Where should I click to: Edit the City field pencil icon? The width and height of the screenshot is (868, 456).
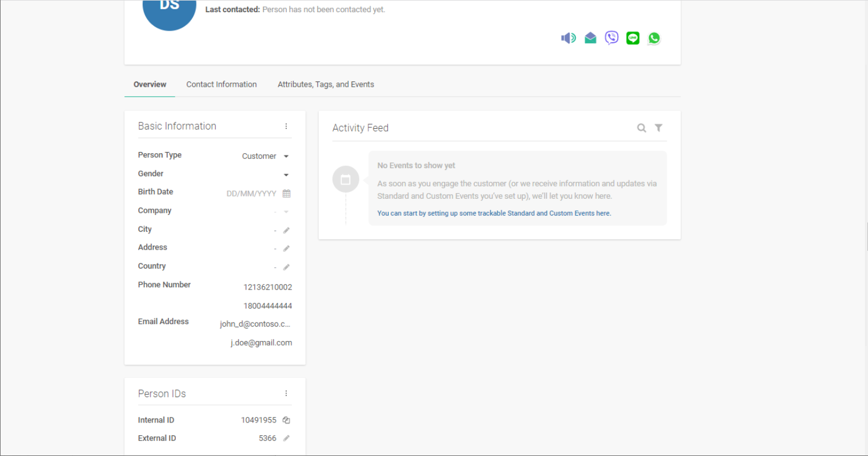click(x=286, y=231)
